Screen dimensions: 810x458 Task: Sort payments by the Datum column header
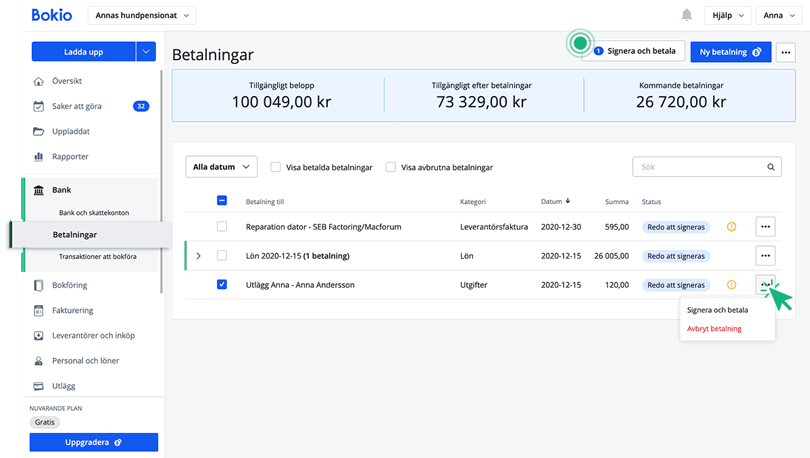click(555, 201)
